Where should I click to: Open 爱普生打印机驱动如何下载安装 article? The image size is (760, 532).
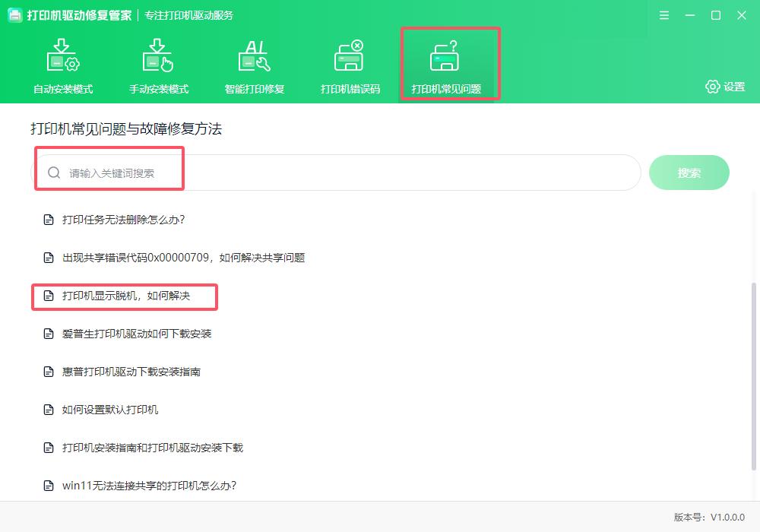(x=137, y=334)
